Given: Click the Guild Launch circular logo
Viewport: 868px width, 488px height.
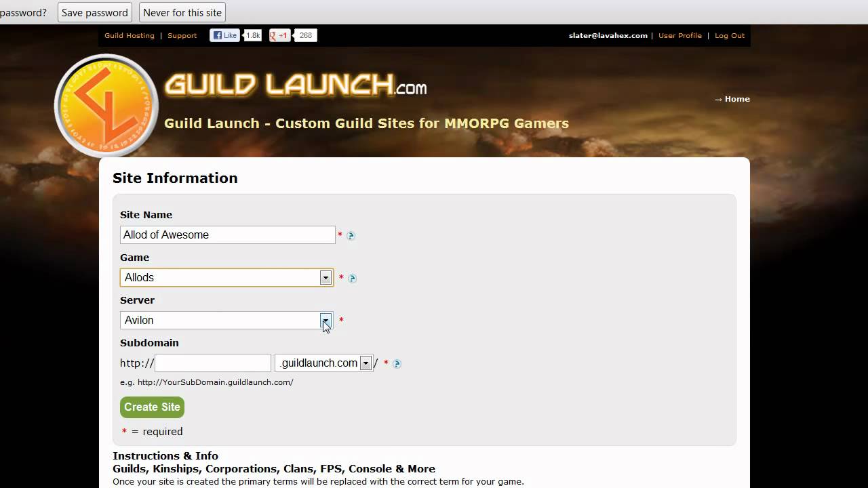Looking at the screenshot, I should [x=106, y=106].
